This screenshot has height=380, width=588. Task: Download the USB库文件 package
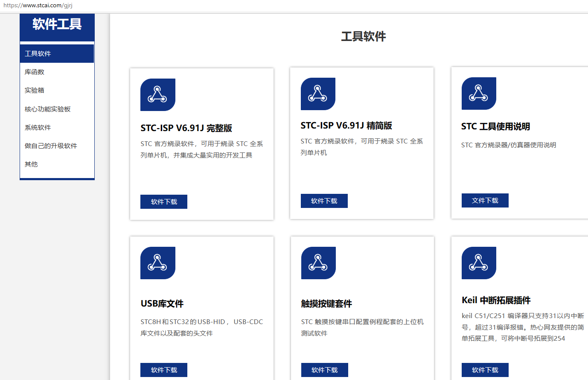click(164, 370)
